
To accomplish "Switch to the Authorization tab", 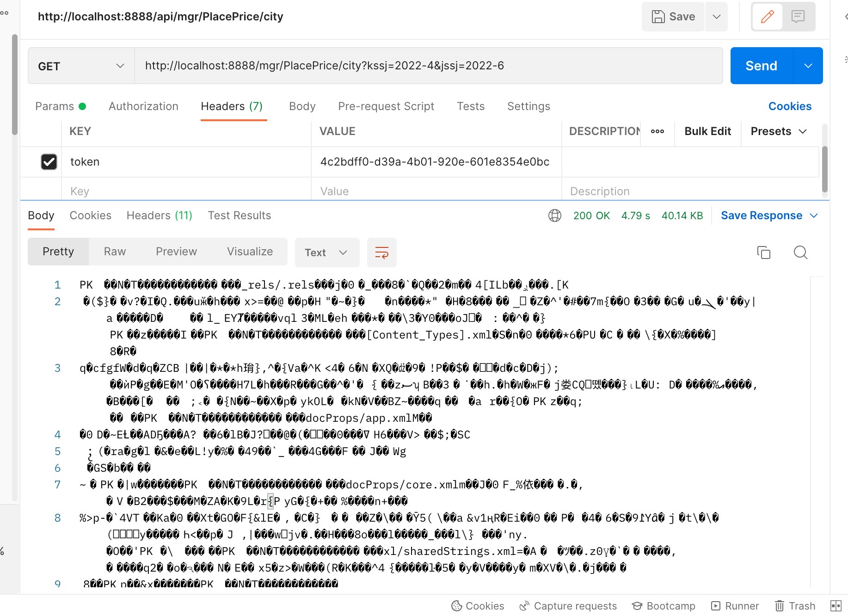I will [143, 106].
